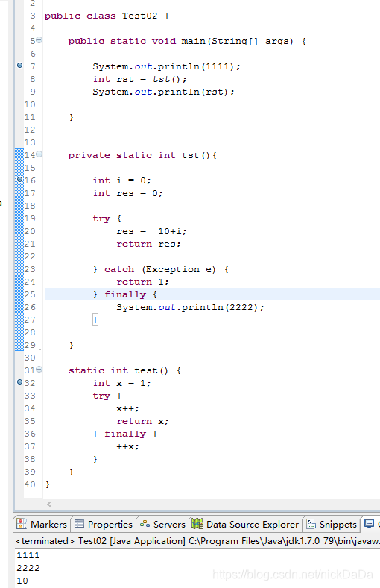Switch to the Servers tab
Screen dimensions: 380x588
(162, 524)
